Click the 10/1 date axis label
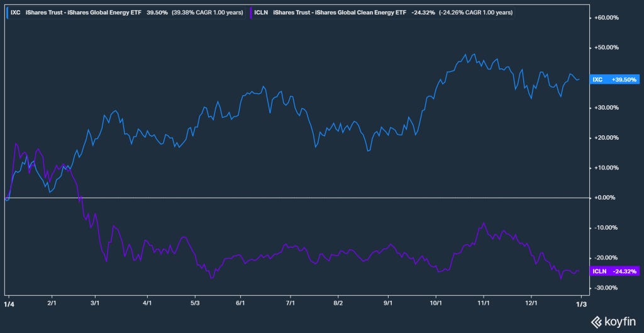 point(436,303)
